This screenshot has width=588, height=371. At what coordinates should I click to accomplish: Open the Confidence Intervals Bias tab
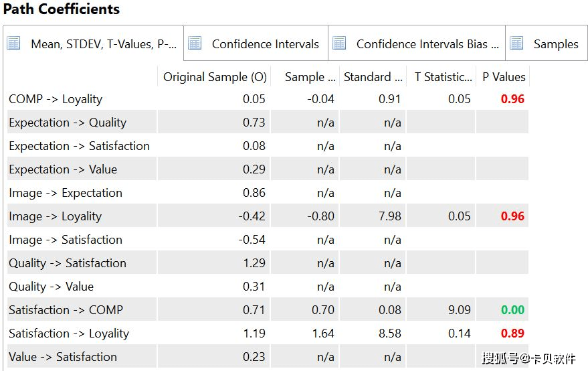427,44
